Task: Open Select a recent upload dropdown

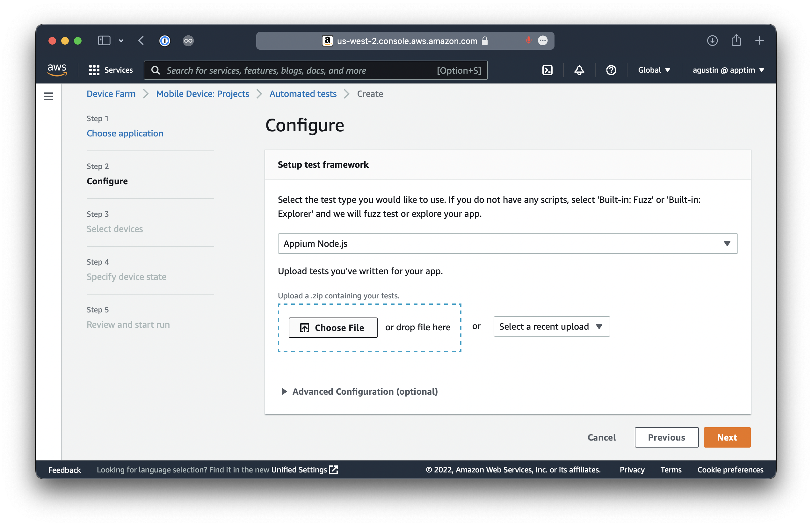Action: coord(551,326)
